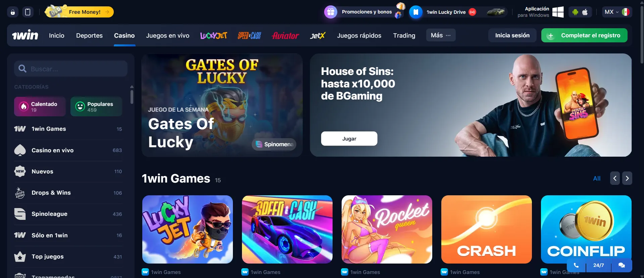Click the categories sidebar scrollbar
The image size is (644, 278).
point(132,96)
